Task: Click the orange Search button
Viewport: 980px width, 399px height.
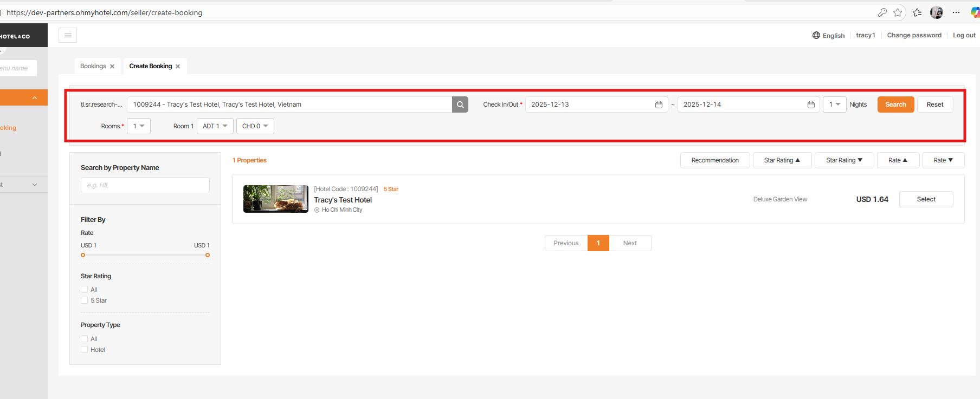Action: (x=896, y=104)
